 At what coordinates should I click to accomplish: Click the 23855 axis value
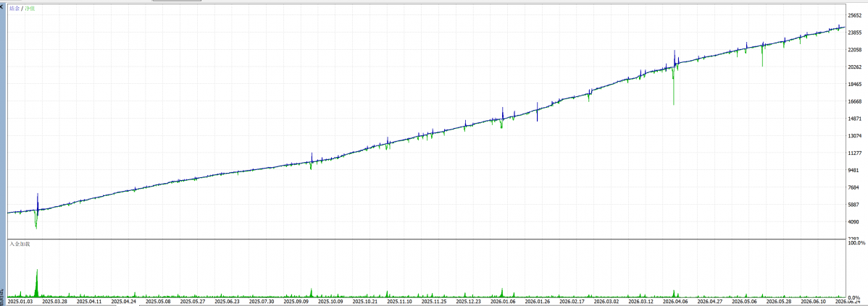point(855,33)
